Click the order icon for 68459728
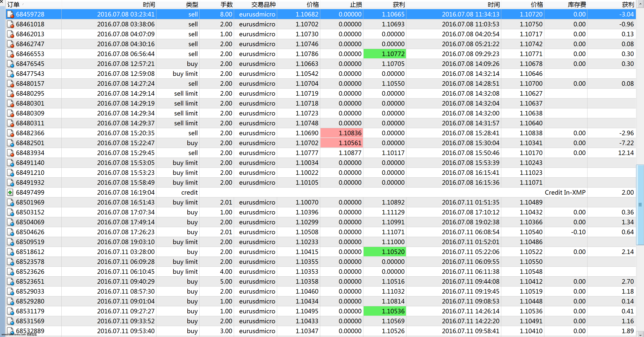The image size is (644, 337). tap(10, 14)
